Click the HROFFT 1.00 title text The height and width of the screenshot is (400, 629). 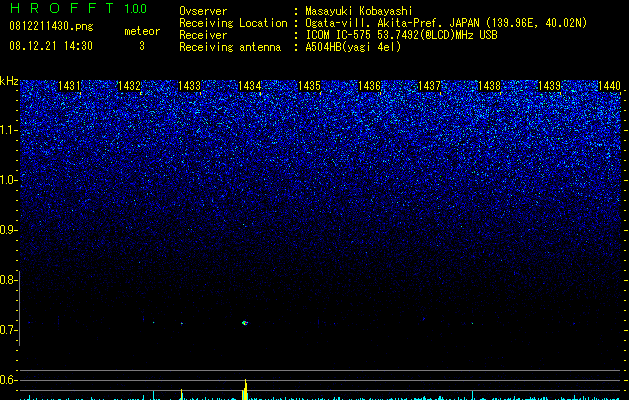click(78, 8)
